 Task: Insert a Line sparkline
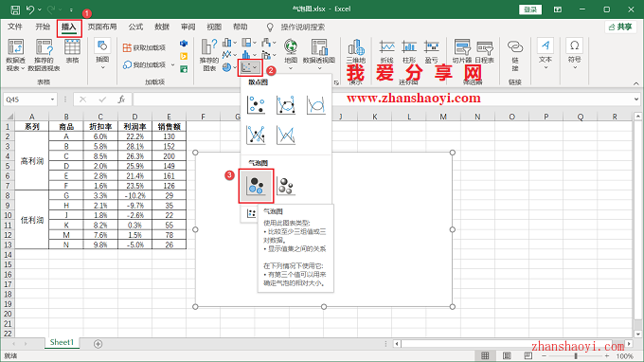coord(387,51)
